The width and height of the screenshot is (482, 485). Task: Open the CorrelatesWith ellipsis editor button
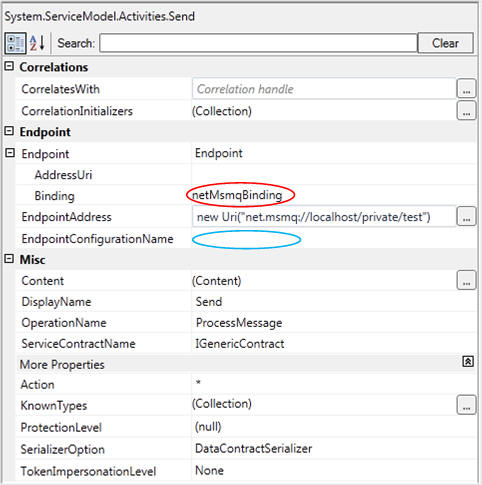point(466,89)
